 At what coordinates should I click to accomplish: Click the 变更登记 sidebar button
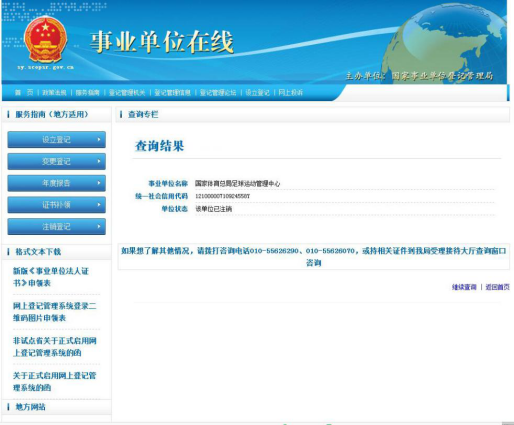57,161
